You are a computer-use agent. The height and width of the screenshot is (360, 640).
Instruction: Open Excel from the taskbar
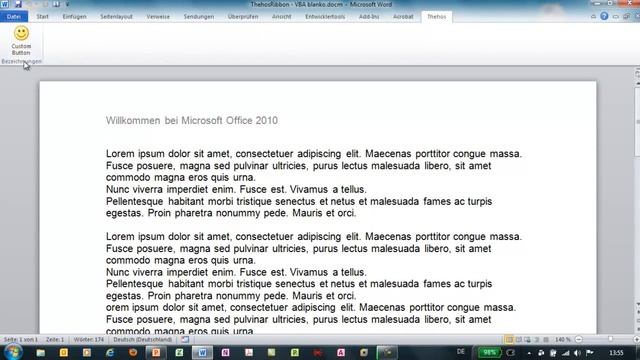point(179,353)
